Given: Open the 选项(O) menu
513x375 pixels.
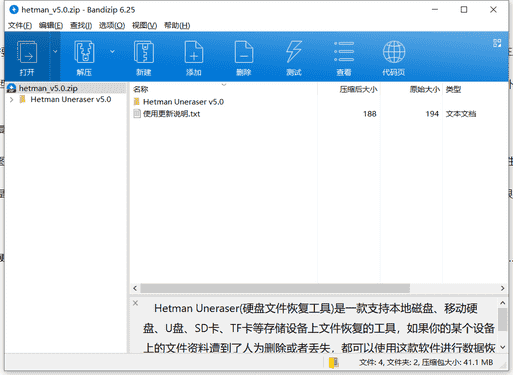Looking at the screenshot, I should (112, 25).
